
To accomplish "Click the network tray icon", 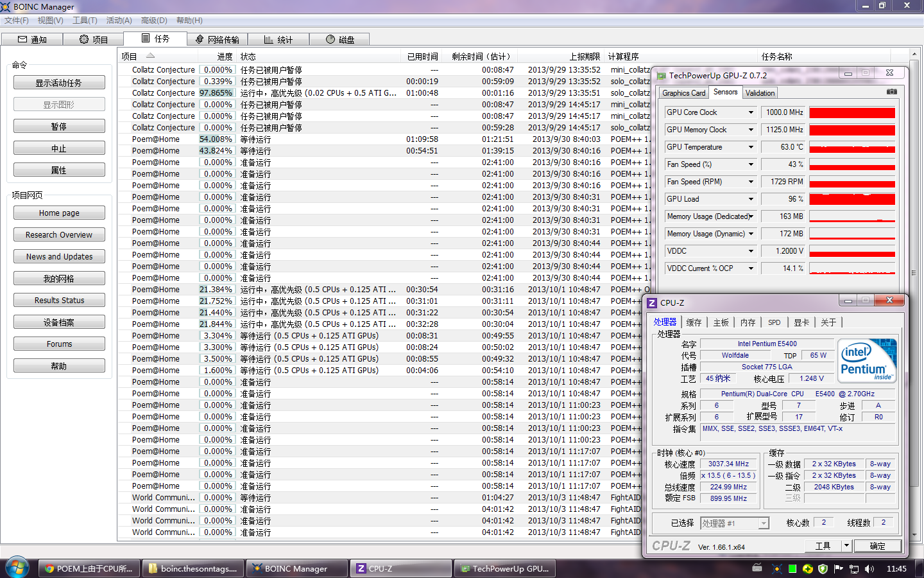I will tap(854, 568).
